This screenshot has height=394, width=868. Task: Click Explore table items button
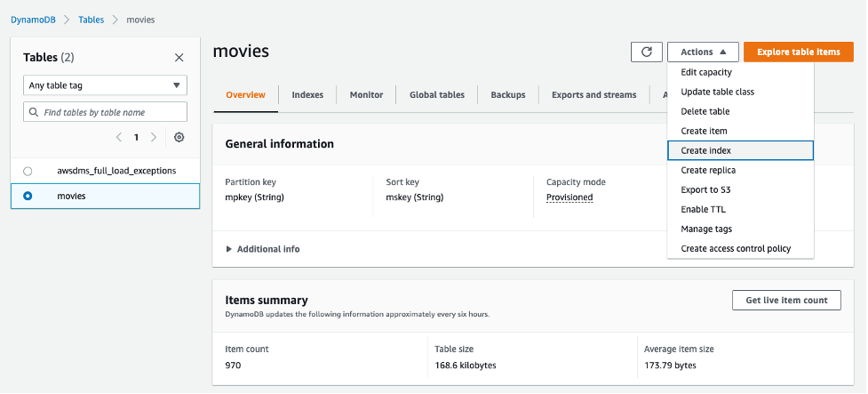coord(798,52)
